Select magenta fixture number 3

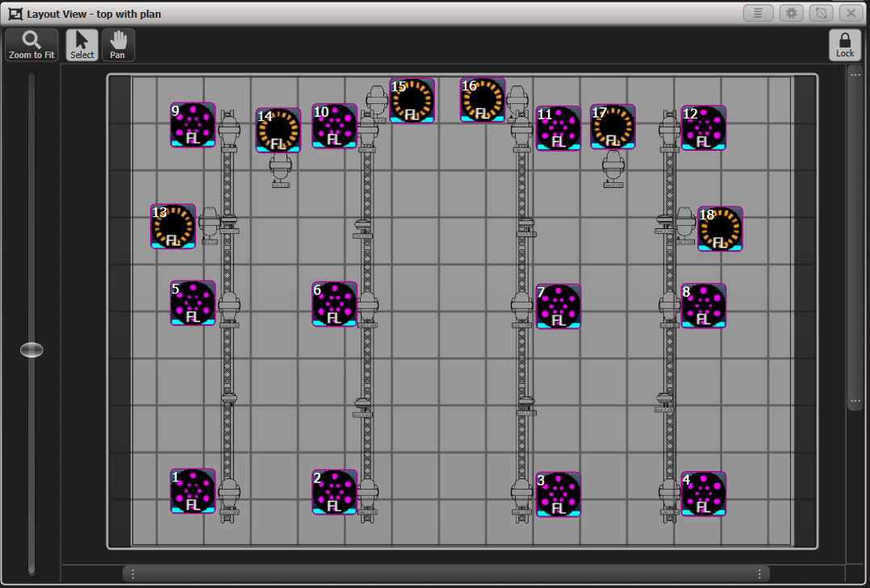pyautogui.click(x=558, y=494)
